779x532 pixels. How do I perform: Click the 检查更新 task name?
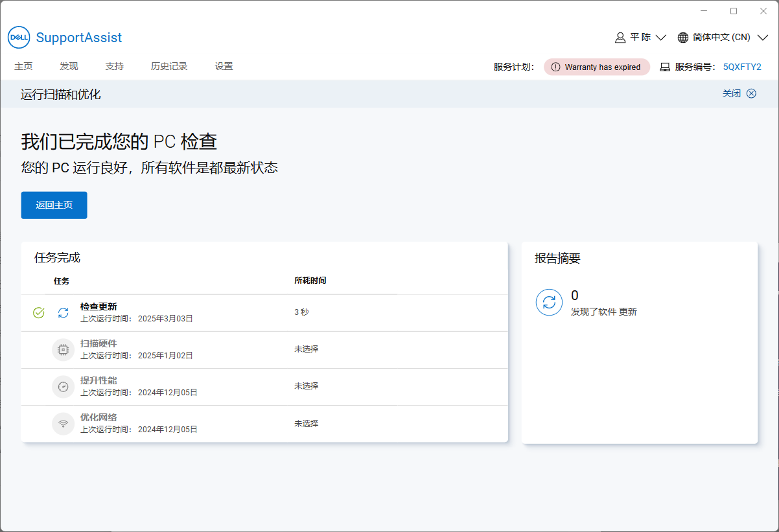[99, 306]
